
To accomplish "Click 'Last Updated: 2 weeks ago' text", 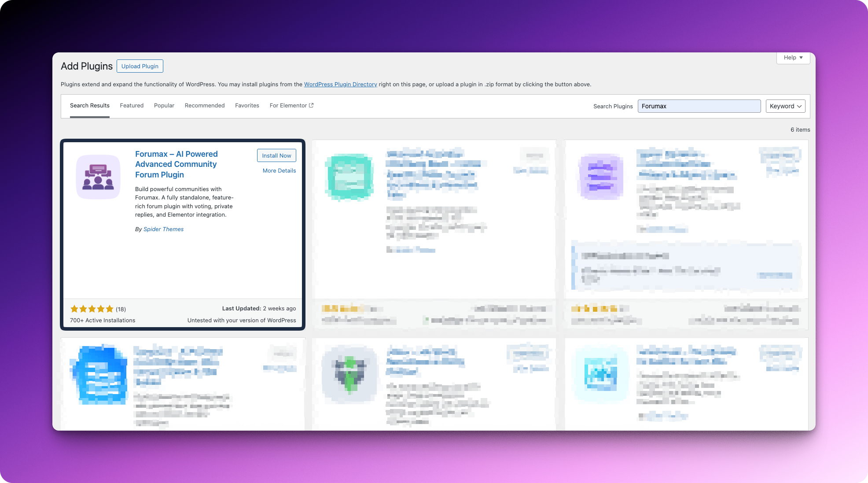I will [259, 308].
